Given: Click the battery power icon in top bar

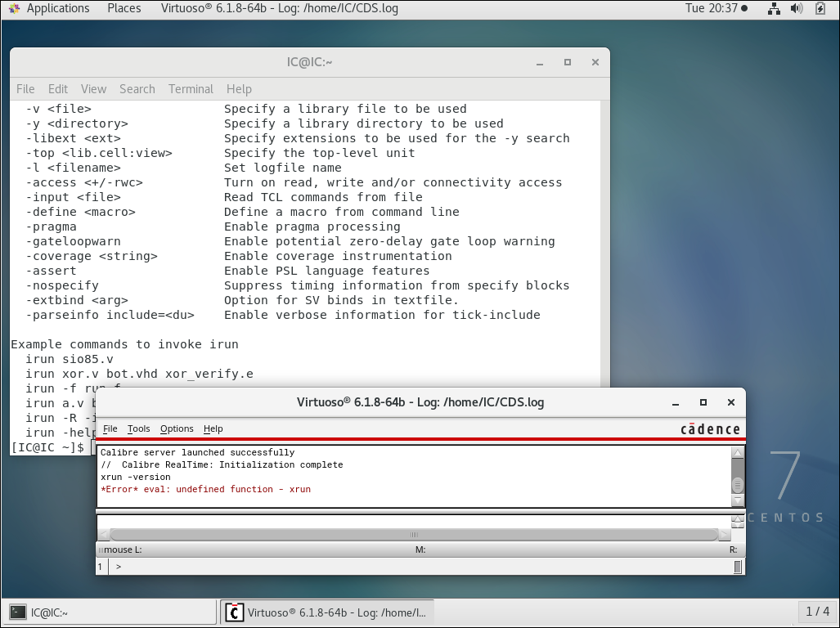Looking at the screenshot, I should (x=820, y=8).
